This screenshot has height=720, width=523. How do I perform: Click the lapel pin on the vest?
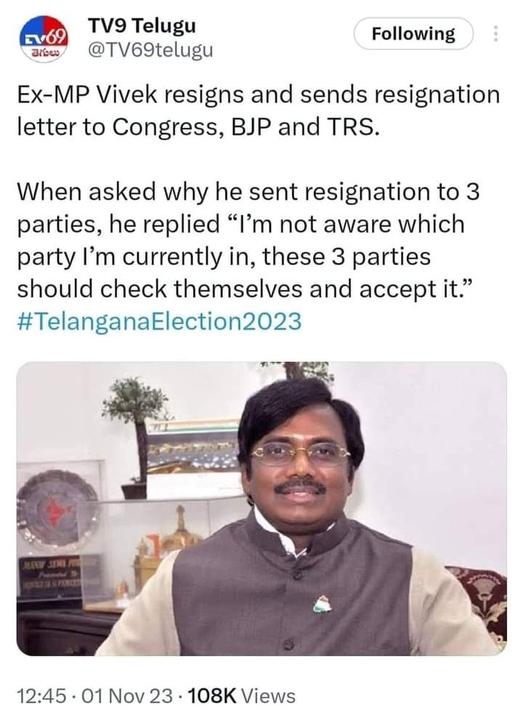coord(322,605)
